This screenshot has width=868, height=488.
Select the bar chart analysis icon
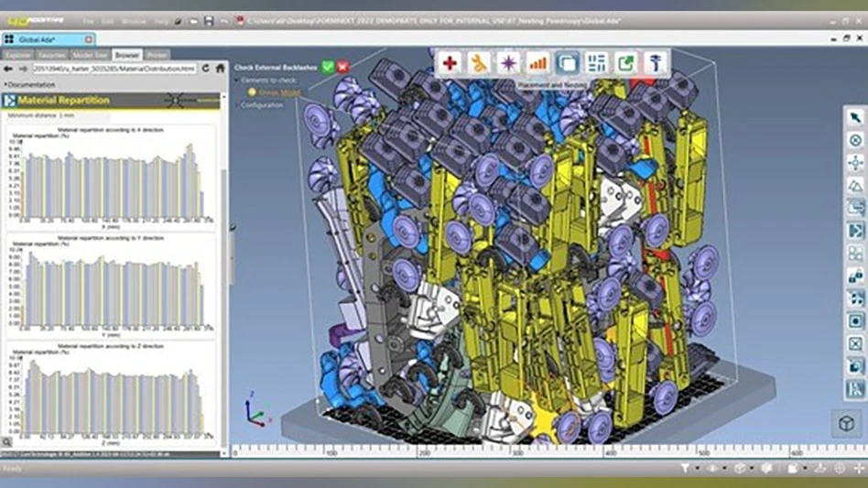[x=537, y=63]
